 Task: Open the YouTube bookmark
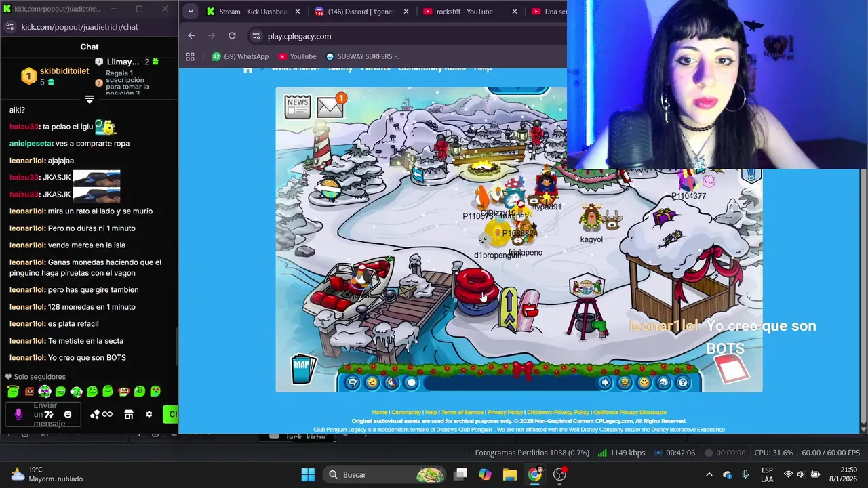(296, 56)
